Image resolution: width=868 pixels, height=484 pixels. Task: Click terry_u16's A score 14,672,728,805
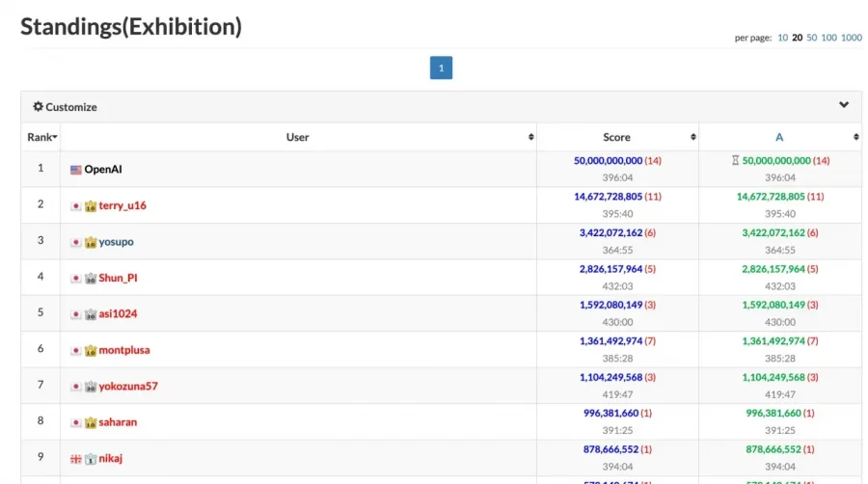[771, 197]
